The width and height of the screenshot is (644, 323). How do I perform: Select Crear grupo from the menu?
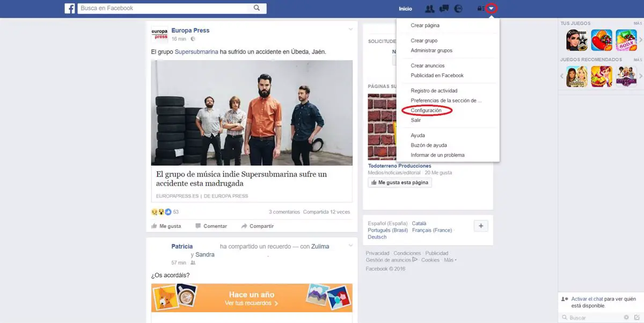point(424,40)
